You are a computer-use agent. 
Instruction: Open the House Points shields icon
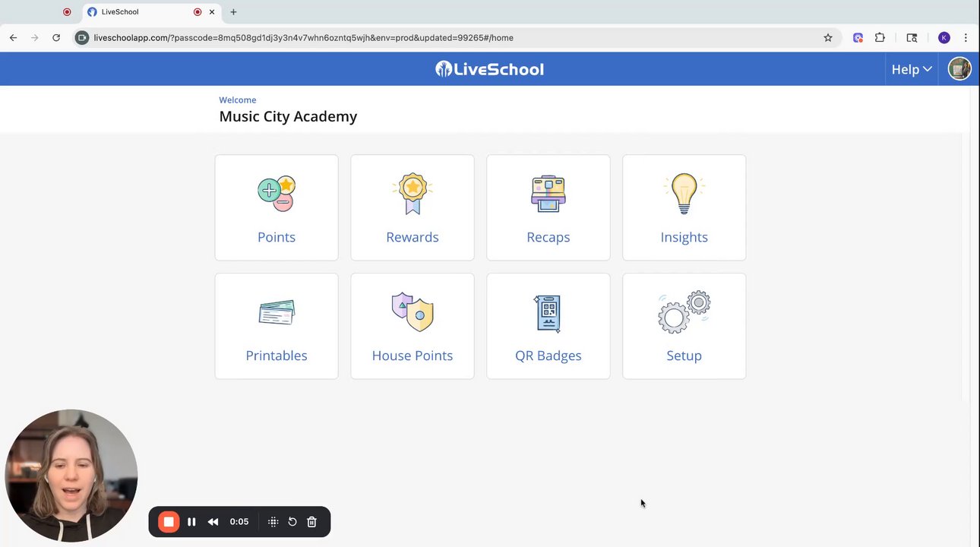coord(413,312)
